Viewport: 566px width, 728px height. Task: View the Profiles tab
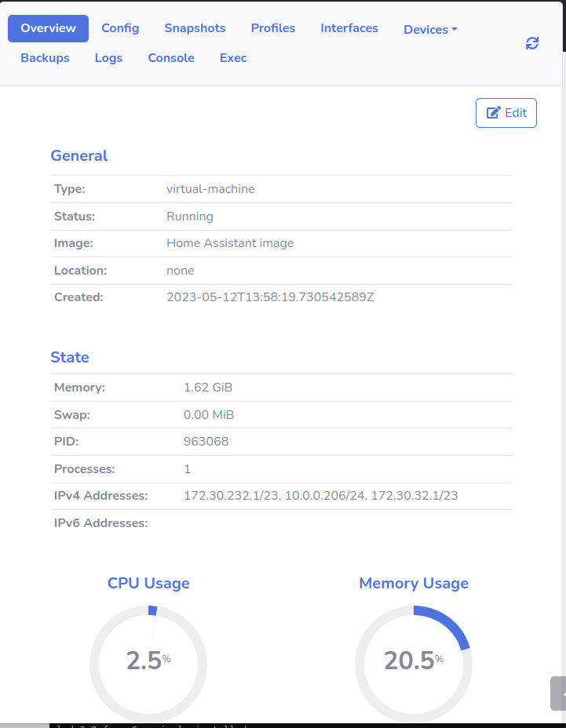pyautogui.click(x=272, y=28)
